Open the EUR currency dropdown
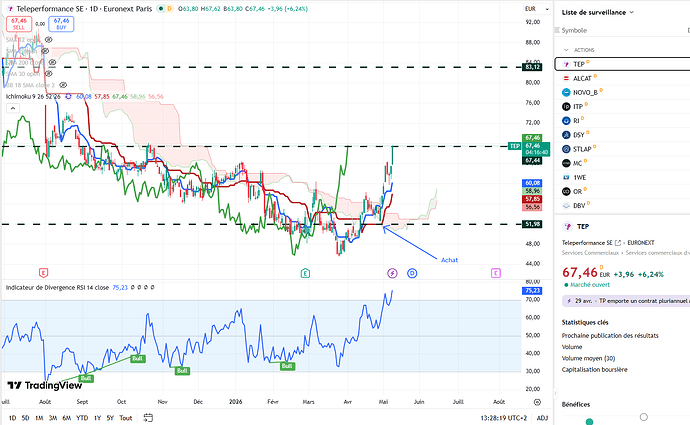 tap(537, 9)
